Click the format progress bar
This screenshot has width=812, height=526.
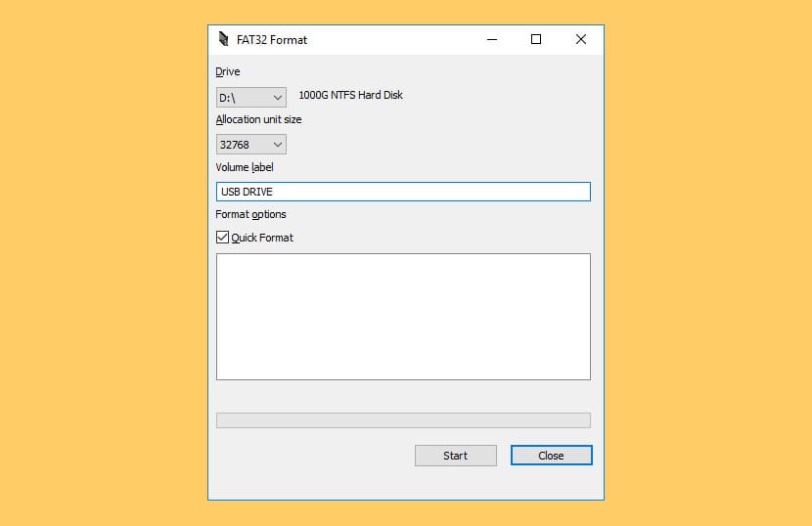403,420
